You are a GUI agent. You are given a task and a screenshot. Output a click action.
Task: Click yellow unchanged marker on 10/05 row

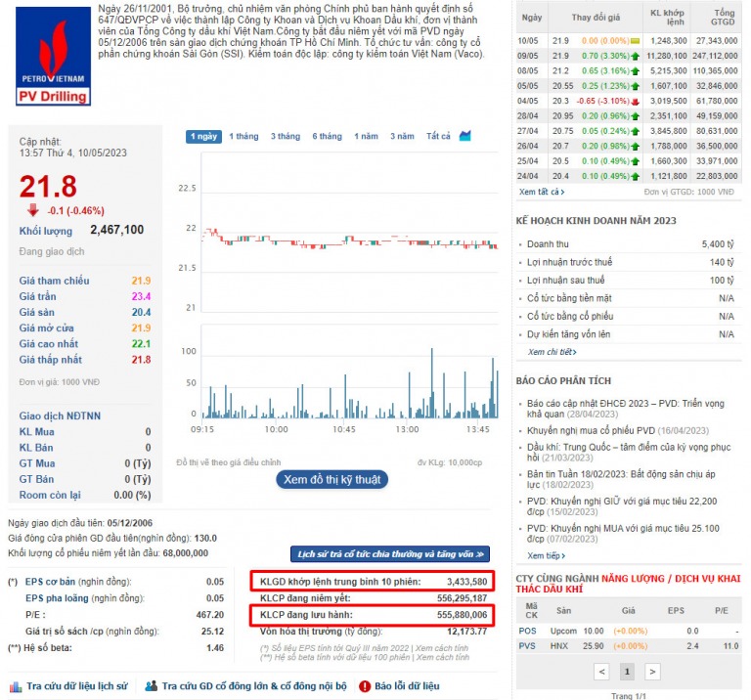[x=635, y=41]
